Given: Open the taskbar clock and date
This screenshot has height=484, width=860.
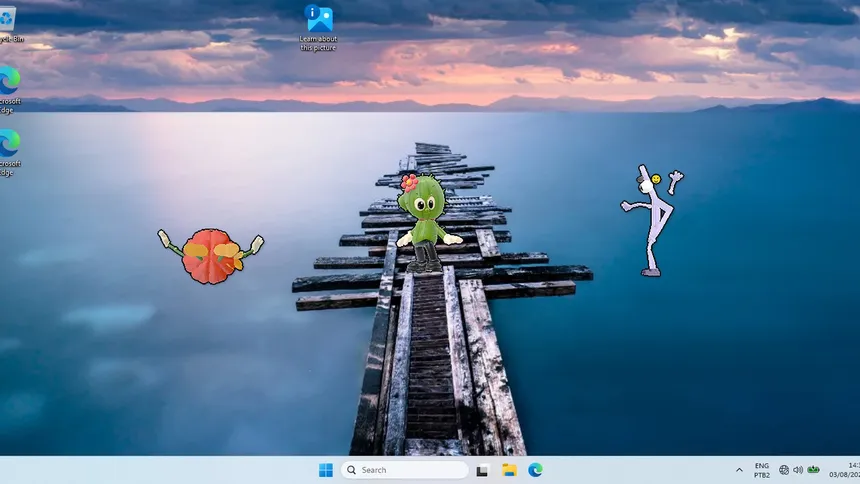Looking at the screenshot, I should (845, 470).
